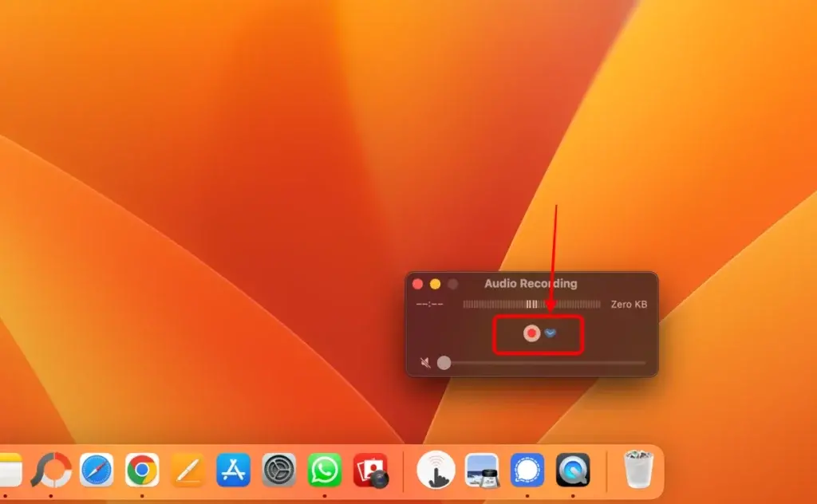Click the QuickTime Player Dock icon
This screenshot has width=817, height=504.
[x=573, y=470]
